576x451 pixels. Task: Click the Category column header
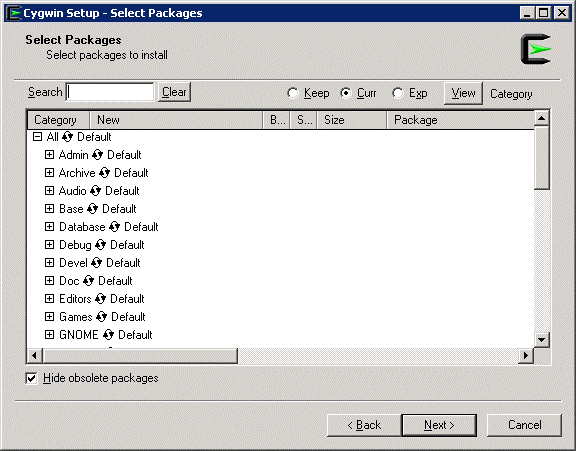coord(59,120)
